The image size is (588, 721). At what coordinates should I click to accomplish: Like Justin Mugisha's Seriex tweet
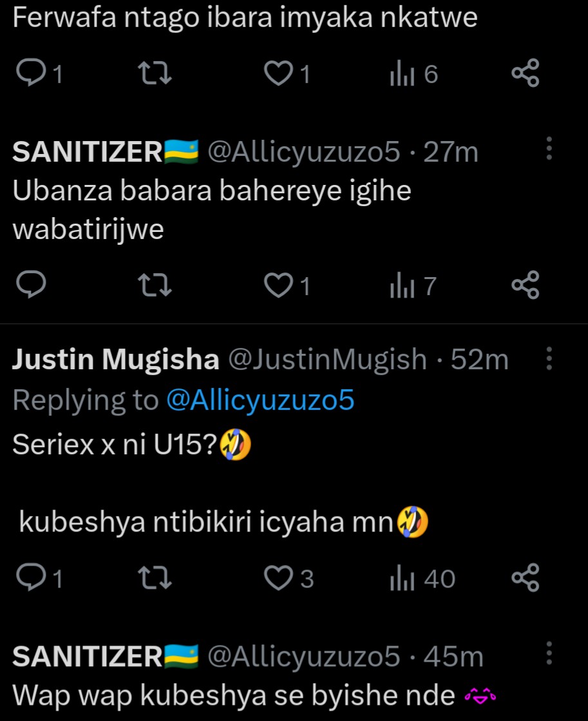click(x=278, y=579)
